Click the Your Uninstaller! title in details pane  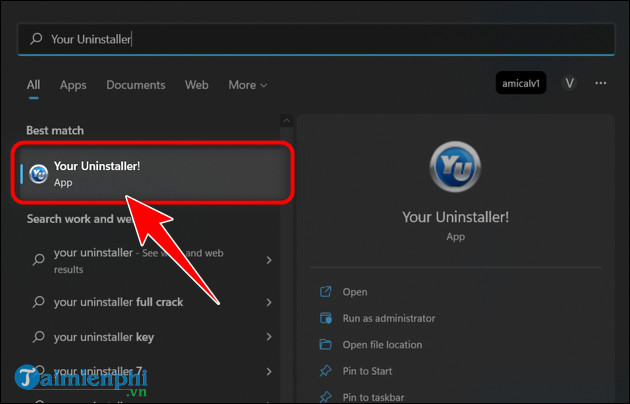(x=455, y=217)
